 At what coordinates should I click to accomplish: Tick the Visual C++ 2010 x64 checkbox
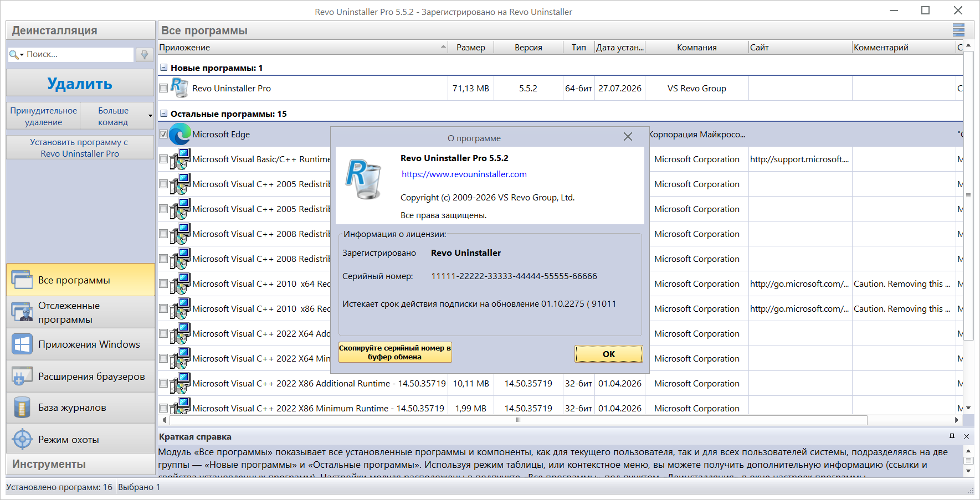pos(163,283)
